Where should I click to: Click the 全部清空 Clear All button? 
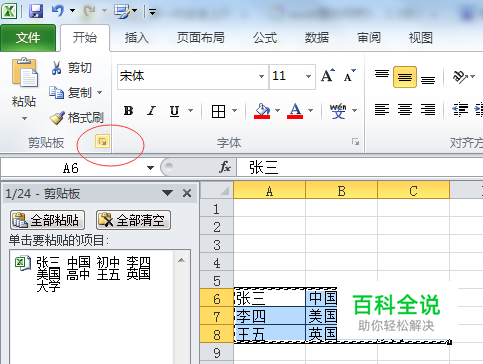133,220
